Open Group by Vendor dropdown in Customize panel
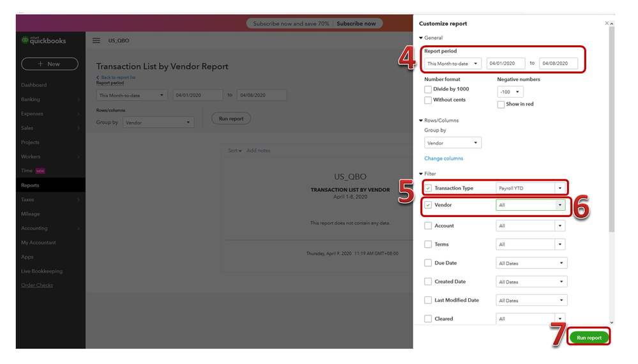Viewport: 638px width, 364px height. click(x=453, y=143)
